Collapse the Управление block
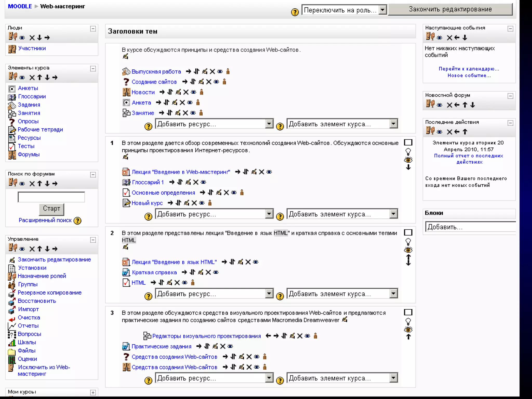 click(x=93, y=240)
